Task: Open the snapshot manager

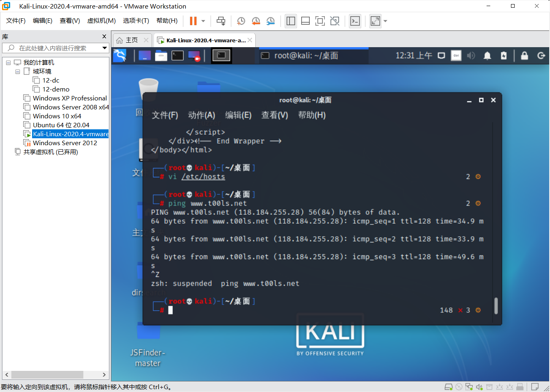Action: (x=270, y=21)
